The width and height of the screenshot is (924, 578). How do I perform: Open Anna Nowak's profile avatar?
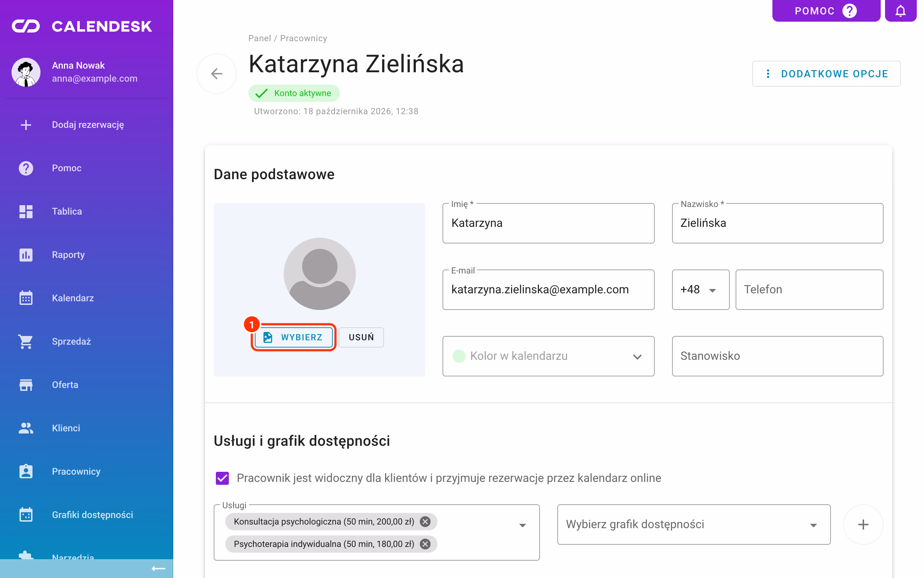click(x=26, y=72)
